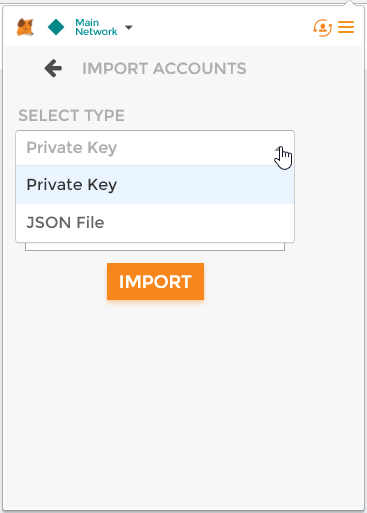Choose the highlighted Private Key option
367x513 pixels.
(x=155, y=185)
